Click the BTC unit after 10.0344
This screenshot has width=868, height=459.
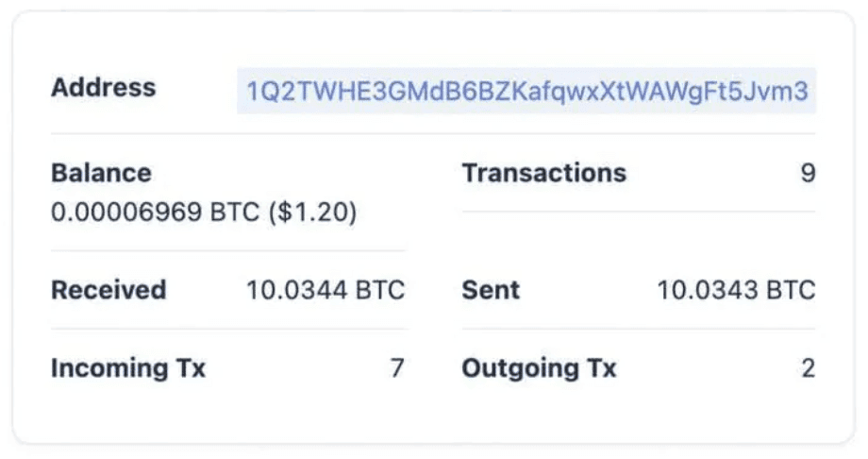point(380,290)
